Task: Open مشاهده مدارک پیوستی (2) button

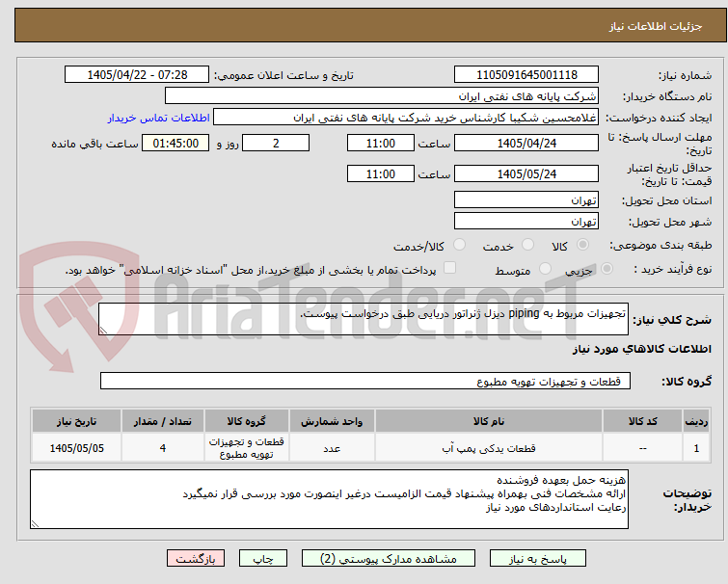Action: click(x=389, y=559)
